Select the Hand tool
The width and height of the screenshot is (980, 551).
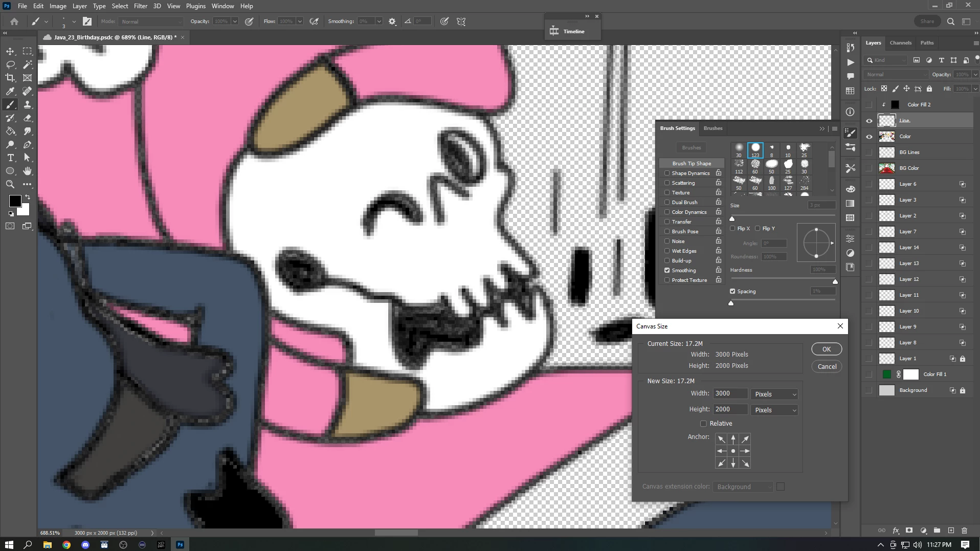pyautogui.click(x=28, y=171)
